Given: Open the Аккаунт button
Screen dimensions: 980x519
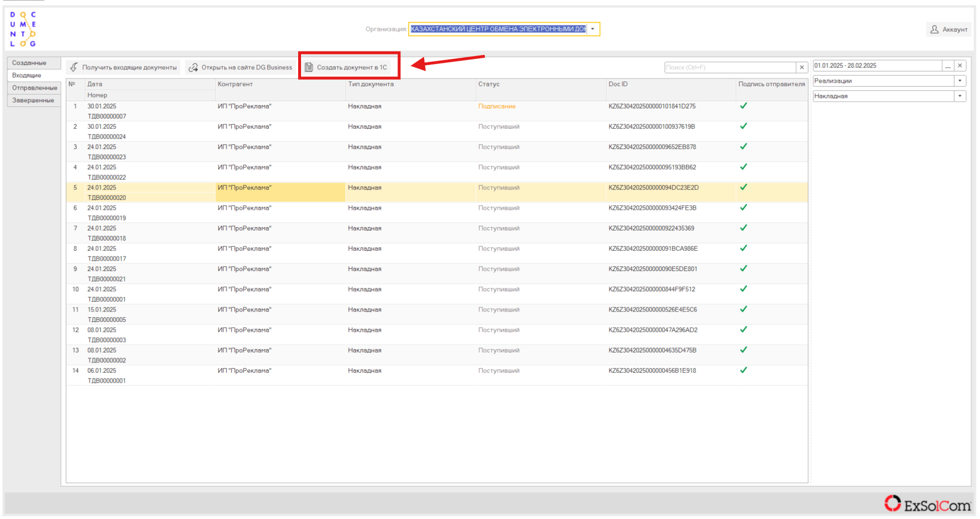Looking at the screenshot, I should coord(949,29).
